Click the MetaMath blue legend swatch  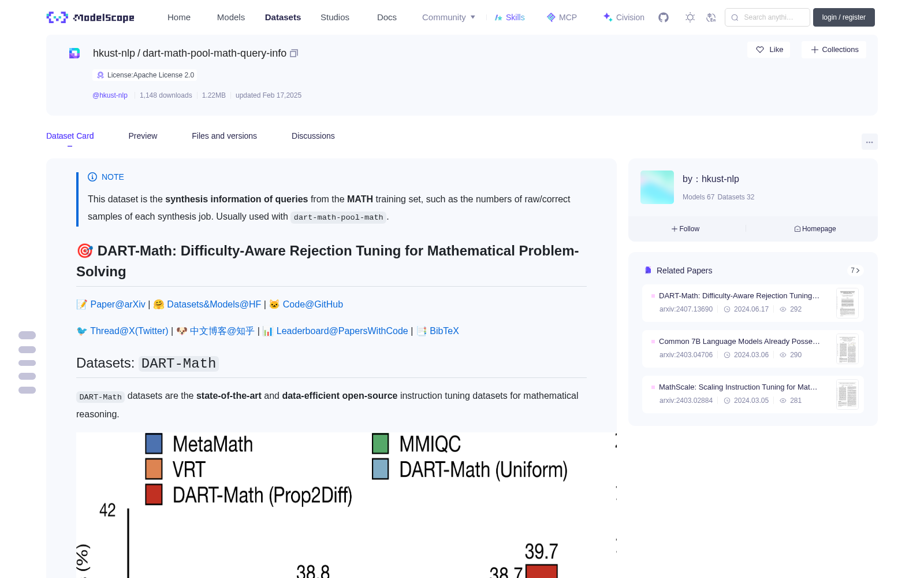pos(154,443)
